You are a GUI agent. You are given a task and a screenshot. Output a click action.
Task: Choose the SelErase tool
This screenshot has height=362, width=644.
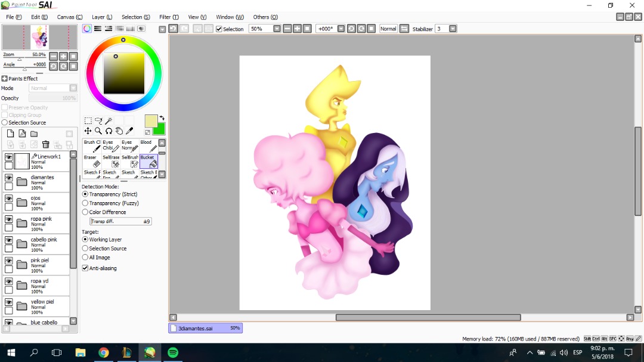(111, 161)
